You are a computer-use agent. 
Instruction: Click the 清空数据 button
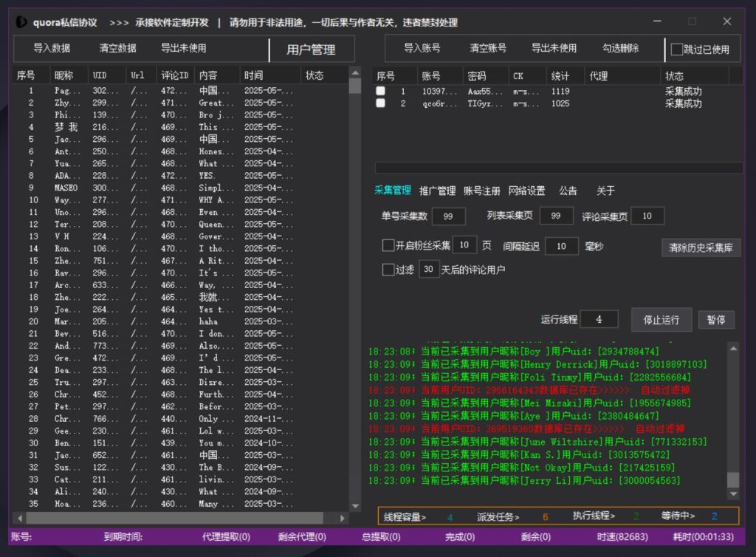point(118,49)
